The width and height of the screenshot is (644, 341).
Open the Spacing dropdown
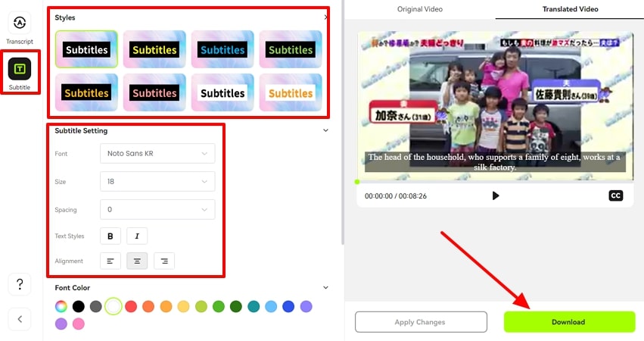point(157,209)
